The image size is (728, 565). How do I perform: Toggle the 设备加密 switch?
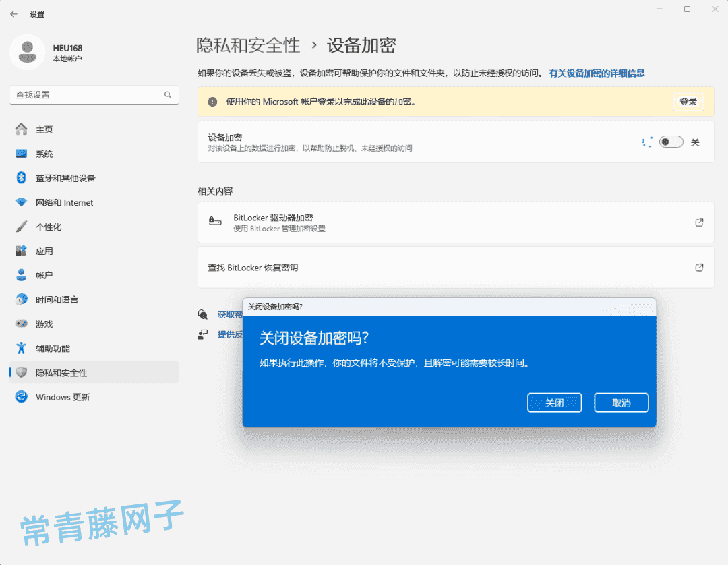point(671,142)
